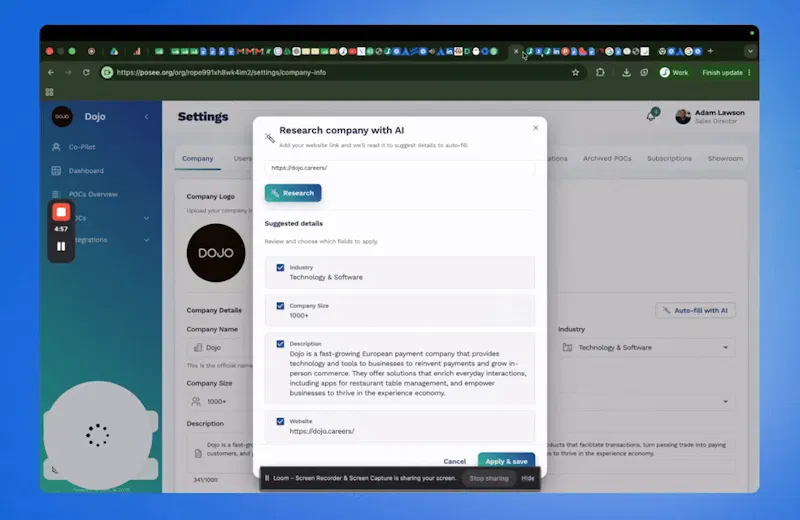Collapse the sidebar with the chevron
800x520 pixels.
tap(146, 117)
